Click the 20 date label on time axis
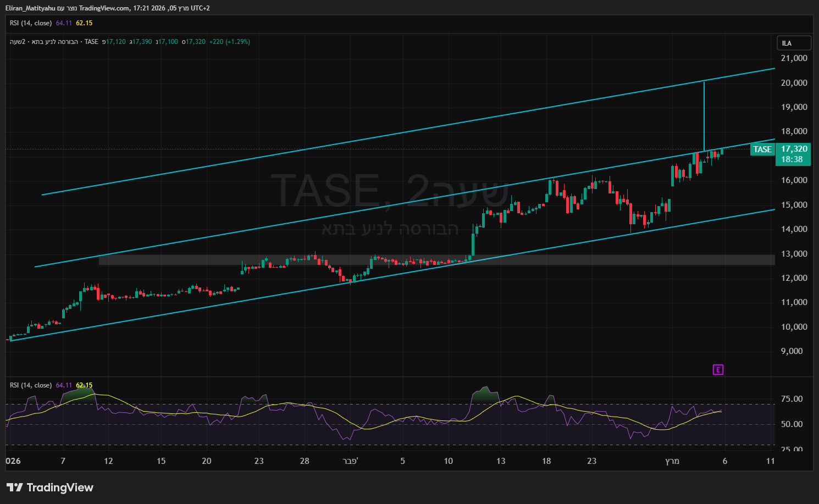 [x=207, y=461]
